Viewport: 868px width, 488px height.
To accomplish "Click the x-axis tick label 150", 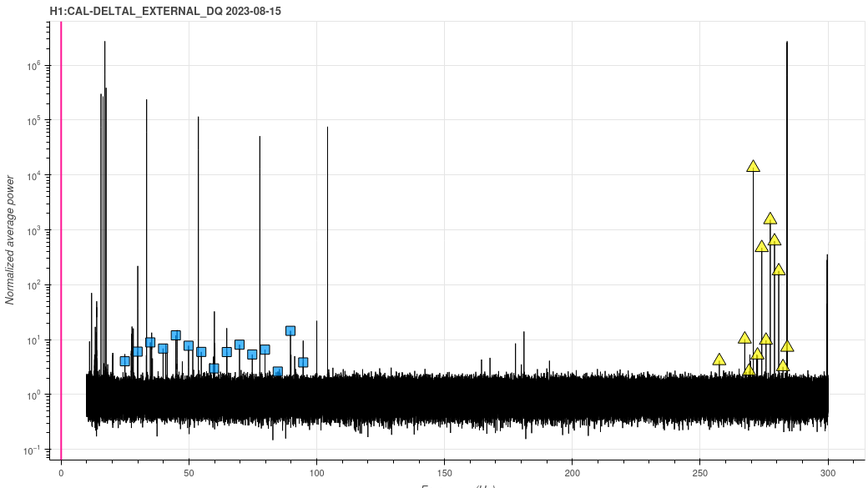I will [445, 473].
